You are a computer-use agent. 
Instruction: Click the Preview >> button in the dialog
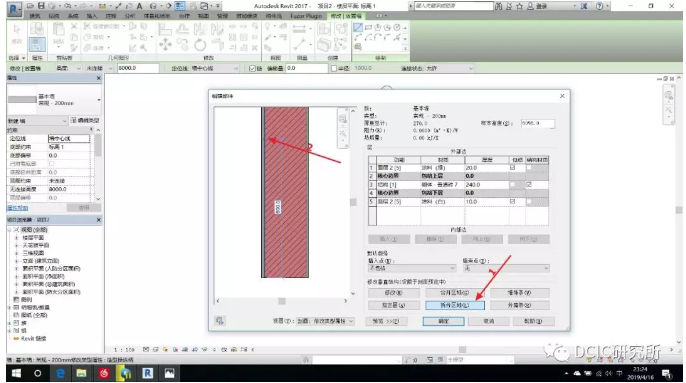coord(385,321)
